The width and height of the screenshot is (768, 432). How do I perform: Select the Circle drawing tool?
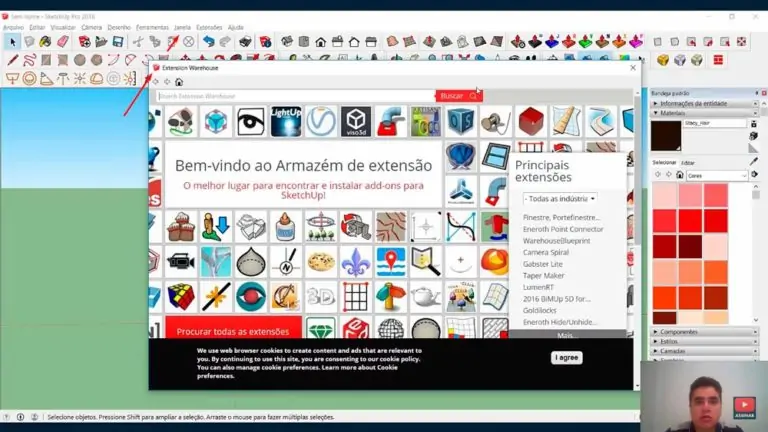point(81,60)
